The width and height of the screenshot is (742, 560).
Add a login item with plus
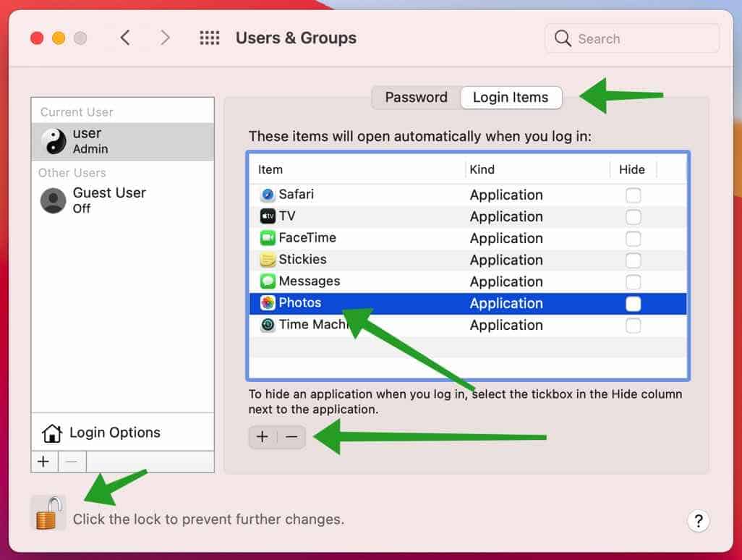pos(263,436)
